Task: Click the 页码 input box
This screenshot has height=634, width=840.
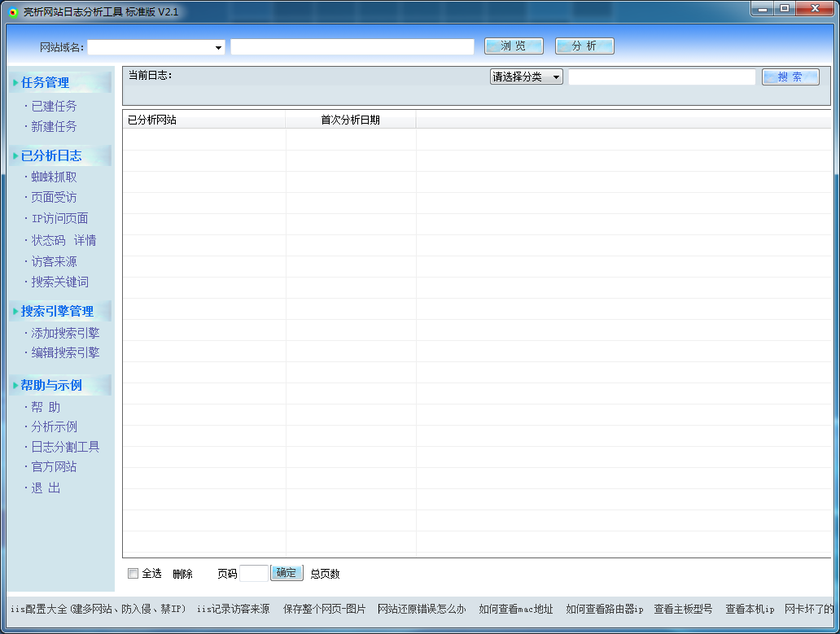Action: tap(254, 574)
